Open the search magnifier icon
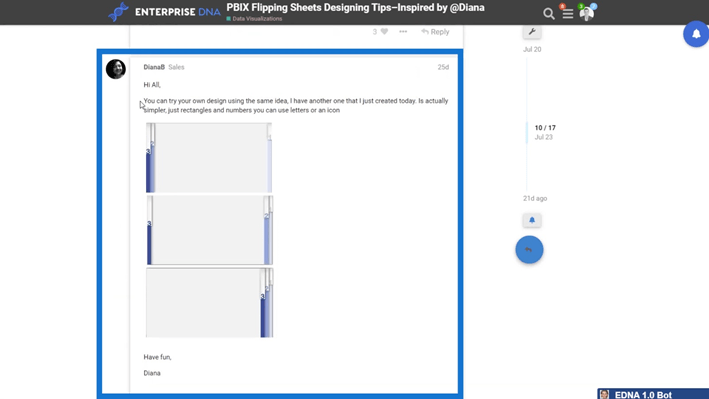This screenshot has height=399, width=709. [549, 14]
